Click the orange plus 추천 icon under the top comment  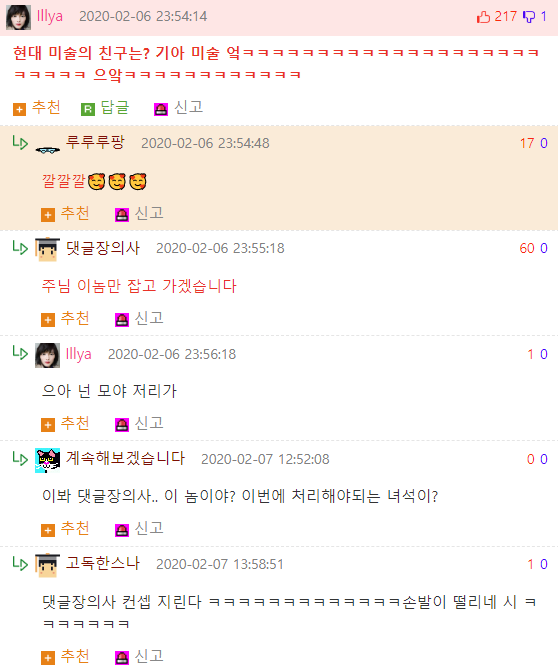(x=19, y=109)
